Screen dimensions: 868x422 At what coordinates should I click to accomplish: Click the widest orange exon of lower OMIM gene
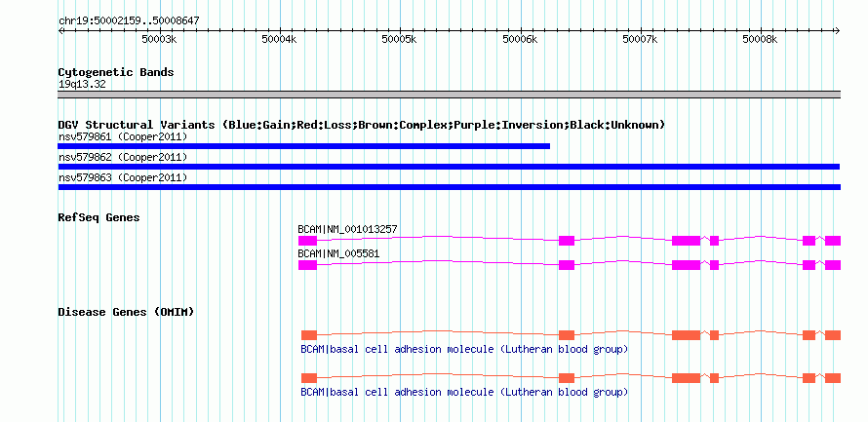click(x=686, y=378)
